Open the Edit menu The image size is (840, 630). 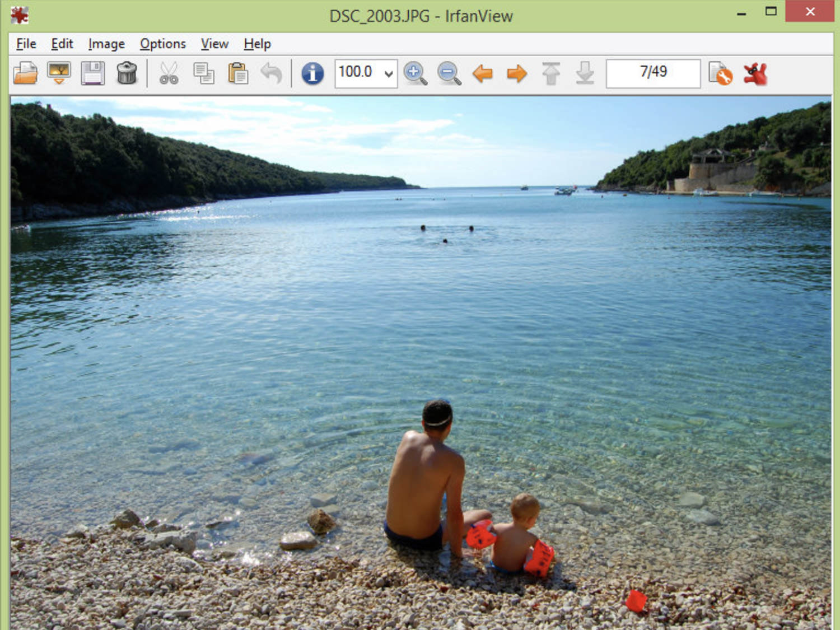point(62,44)
